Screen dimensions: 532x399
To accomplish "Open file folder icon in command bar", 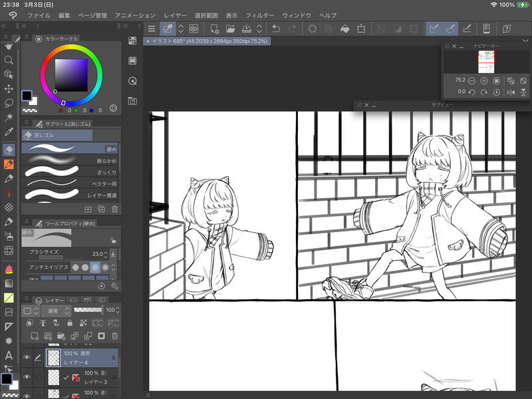I will [230, 29].
